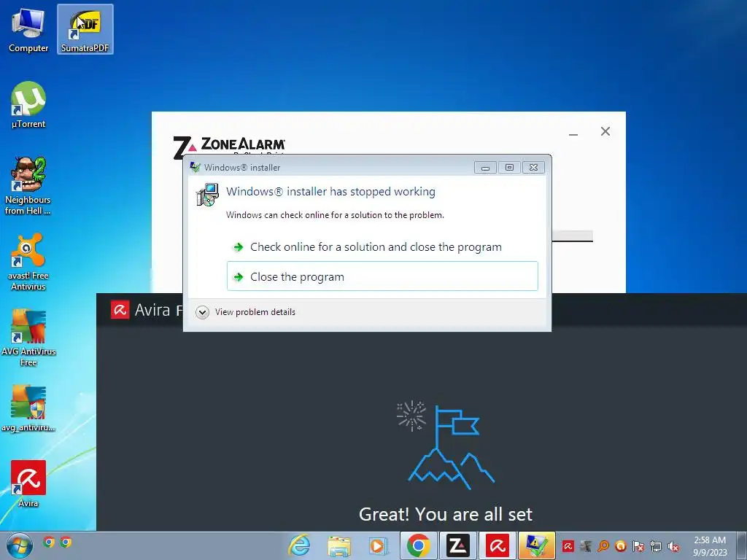Select the avg_antivirus installer file icon
Screen dimensions: 747x560
(28, 408)
